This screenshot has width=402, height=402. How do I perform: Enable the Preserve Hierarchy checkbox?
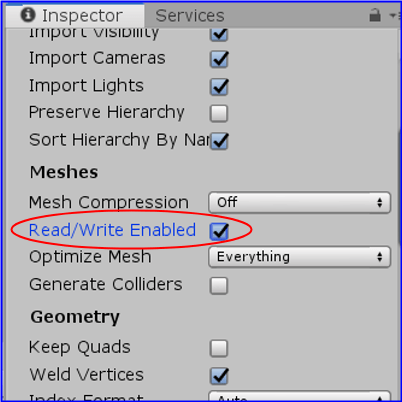(219, 113)
